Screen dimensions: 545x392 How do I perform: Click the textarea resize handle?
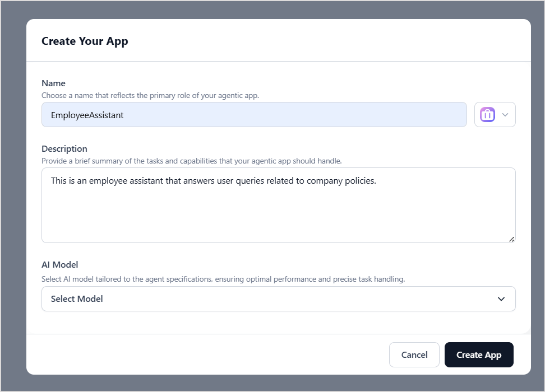(511, 240)
